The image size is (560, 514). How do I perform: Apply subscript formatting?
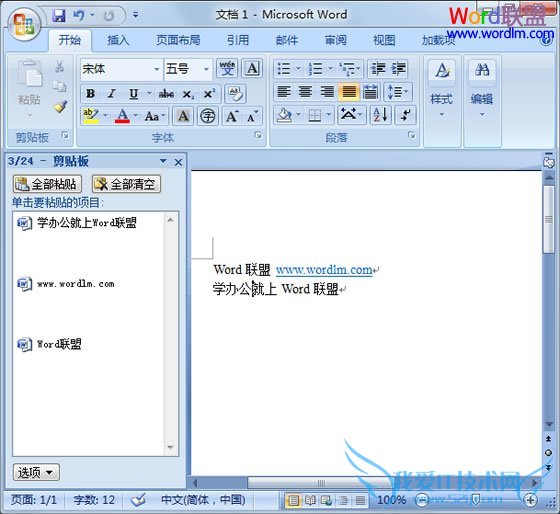click(x=188, y=94)
